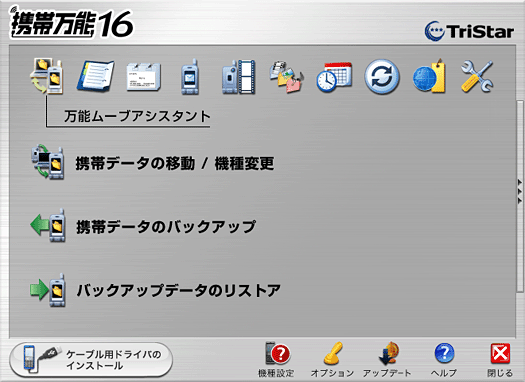Click the 万能ムーブアシスタント heading label
The width and height of the screenshot is (525, 382).
(x=137, y=116)
